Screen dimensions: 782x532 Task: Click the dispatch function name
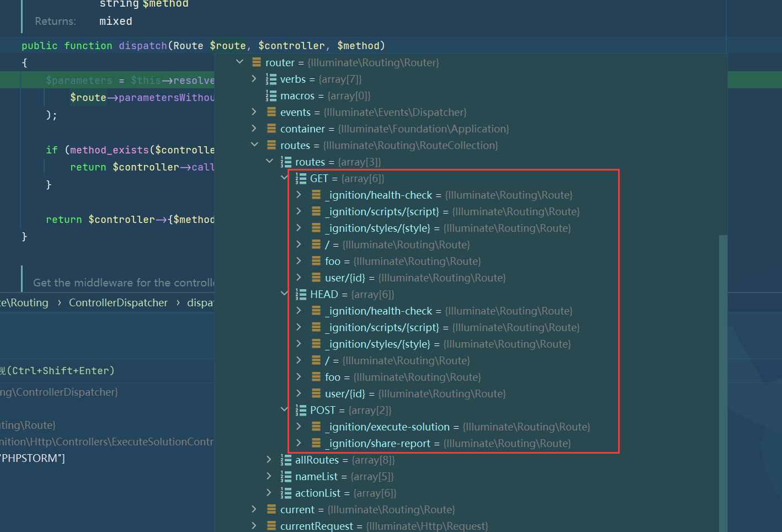pyautogui.click(x=143, y=46)
